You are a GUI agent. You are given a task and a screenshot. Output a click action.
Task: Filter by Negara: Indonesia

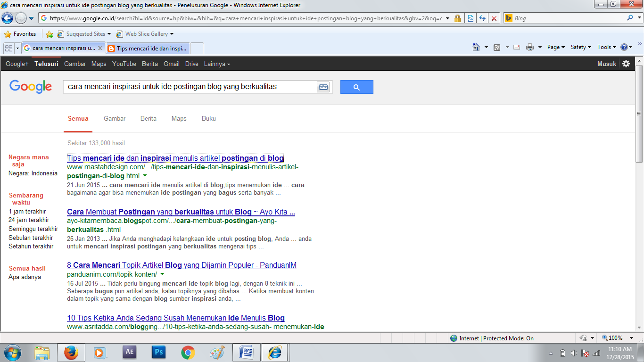pyautogui.click(x=33, y=173)
